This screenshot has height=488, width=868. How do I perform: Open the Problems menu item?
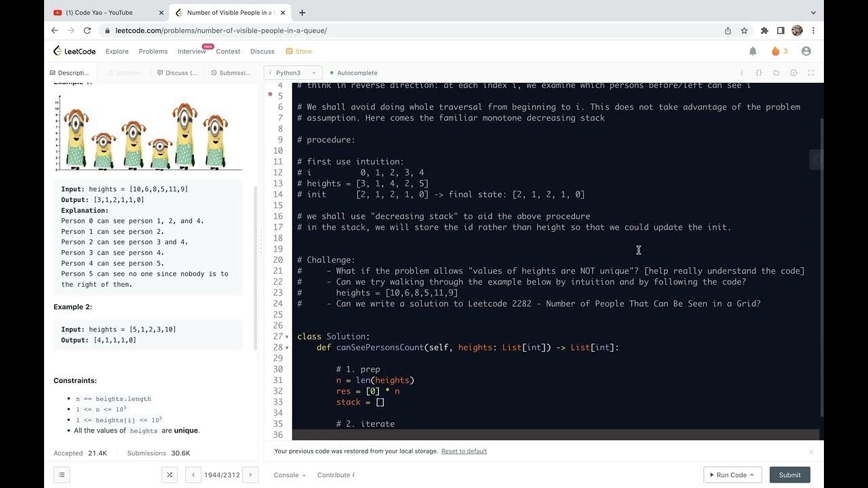click(x=153, y=51)
